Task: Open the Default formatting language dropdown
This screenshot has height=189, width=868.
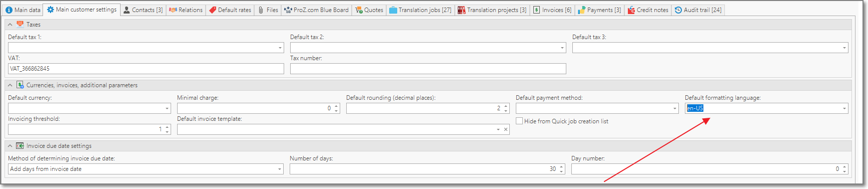Action: (x=844, y=108)
